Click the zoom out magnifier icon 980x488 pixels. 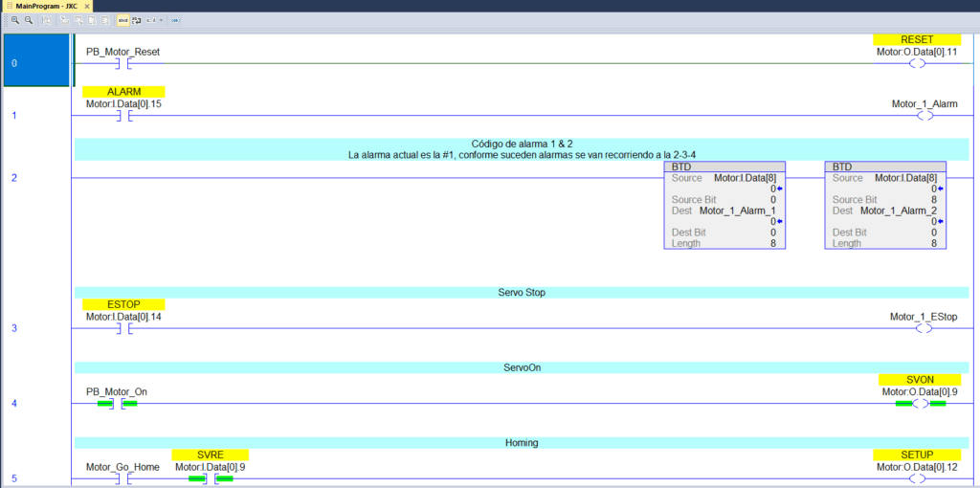pos(28,20)
